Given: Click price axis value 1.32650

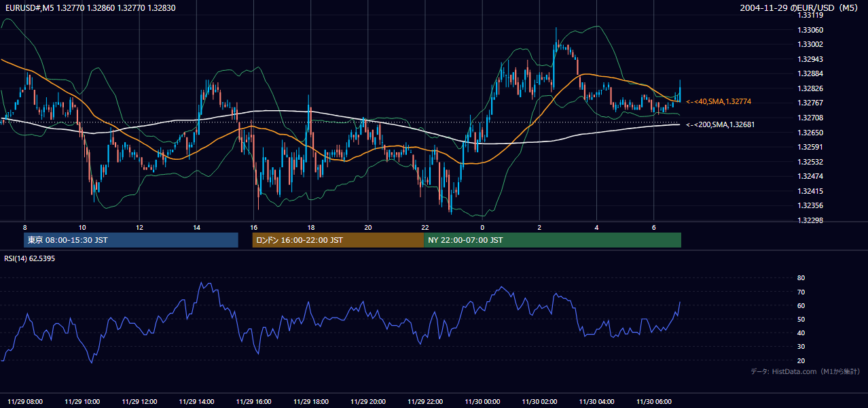Looking at the screenshot, I should [811, 133].
